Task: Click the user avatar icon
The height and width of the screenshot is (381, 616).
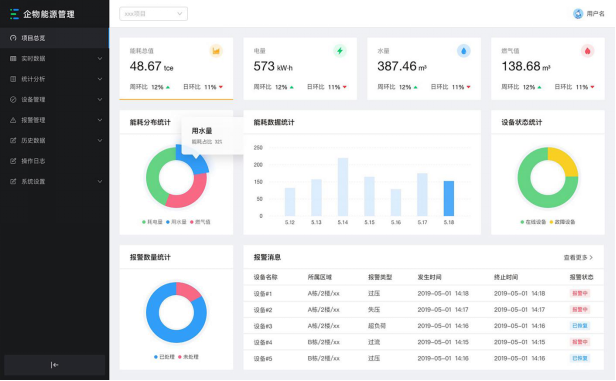Action: (578, 14)
